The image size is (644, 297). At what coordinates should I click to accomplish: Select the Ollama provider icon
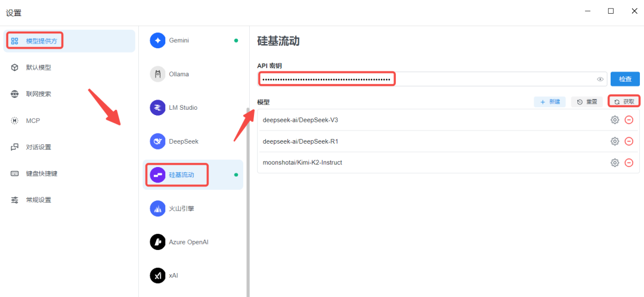click(x=157, y=75)
